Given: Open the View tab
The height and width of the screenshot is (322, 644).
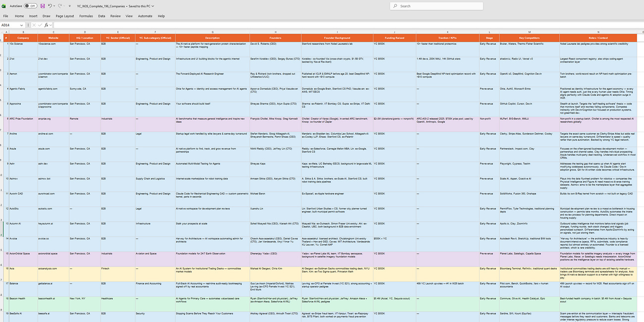Looking at the screenshot, I should (129, 16).
